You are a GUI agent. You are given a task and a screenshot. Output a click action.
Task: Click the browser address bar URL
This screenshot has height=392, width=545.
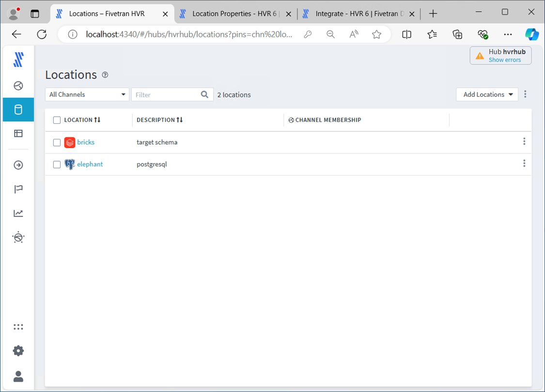coord(189,34)
